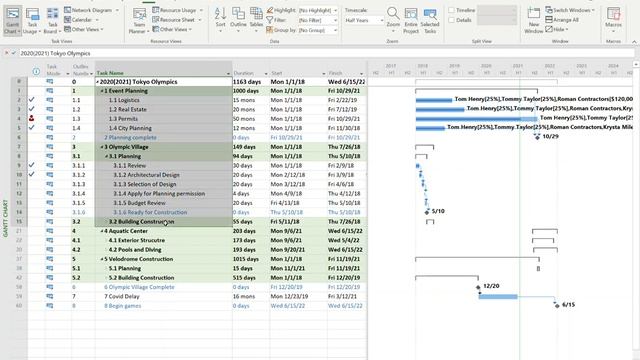640x360 pixels.
Task: Click Arrange All windows
Action: click(562, 20)
